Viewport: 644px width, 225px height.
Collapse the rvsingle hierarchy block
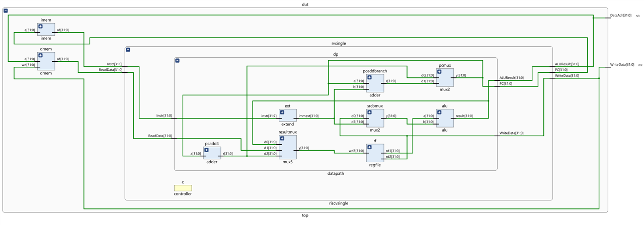pyautogui.click(x=128, y=50)
